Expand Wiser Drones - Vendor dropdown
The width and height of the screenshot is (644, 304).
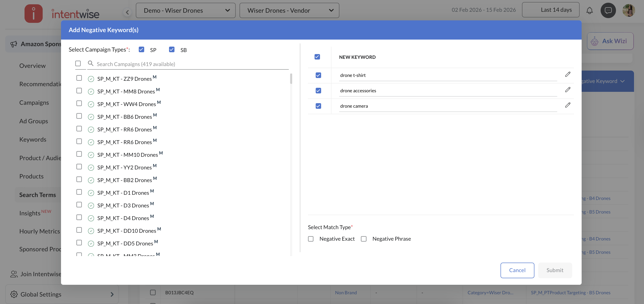[289, 10]
